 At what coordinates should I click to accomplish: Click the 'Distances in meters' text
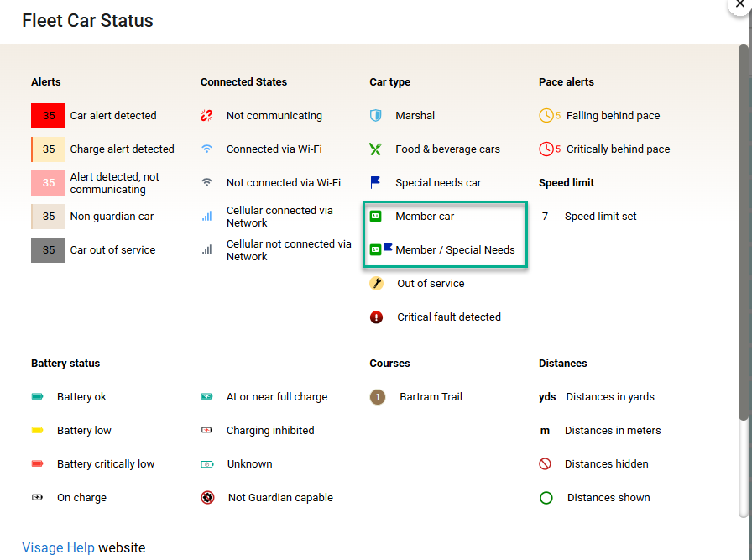(x=613, y=431)
